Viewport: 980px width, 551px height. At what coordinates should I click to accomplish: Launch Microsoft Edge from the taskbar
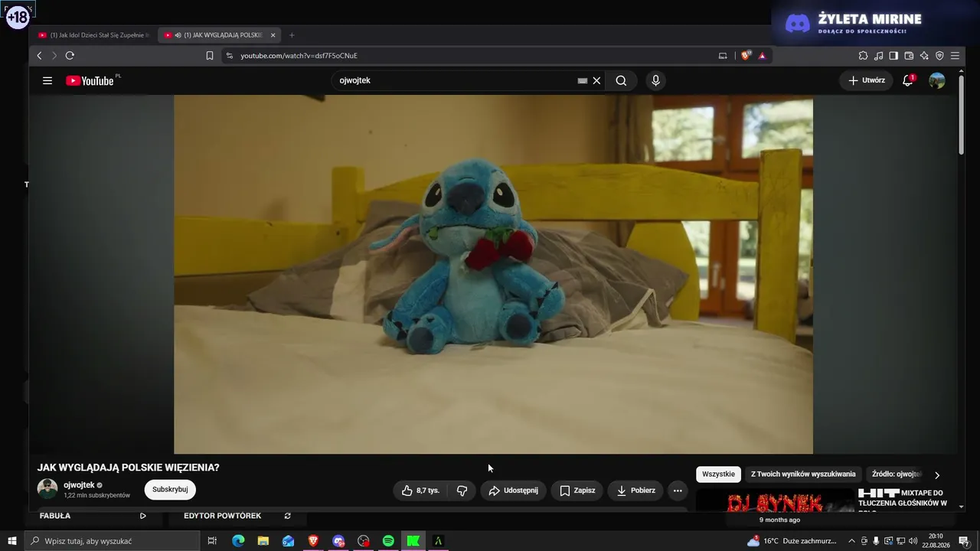(x=238, y=541)
